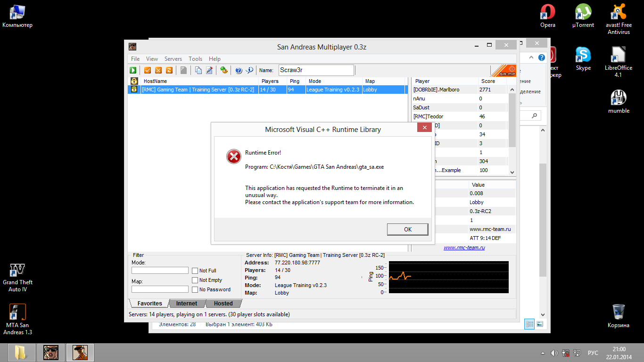Show hidden tray icons arrow
Image resolution: width=644 pixels, height=362 pixels.
coord(542,353)
